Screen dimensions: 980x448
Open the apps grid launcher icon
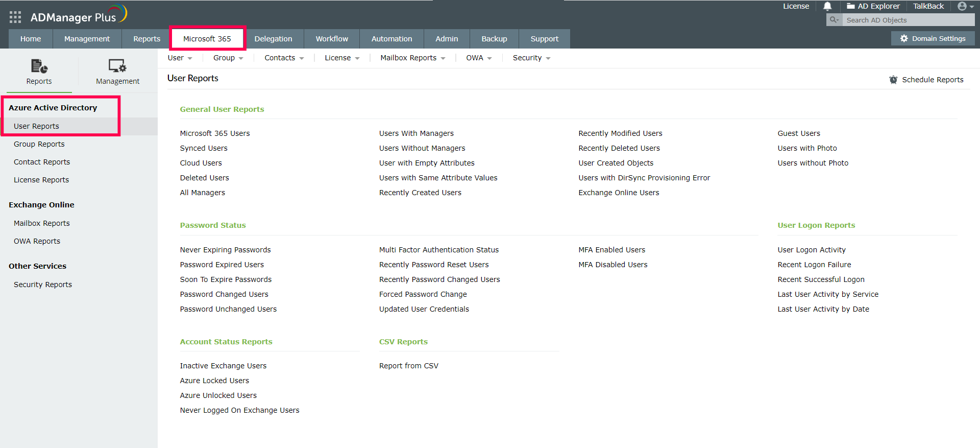click(x=15, y=17)
